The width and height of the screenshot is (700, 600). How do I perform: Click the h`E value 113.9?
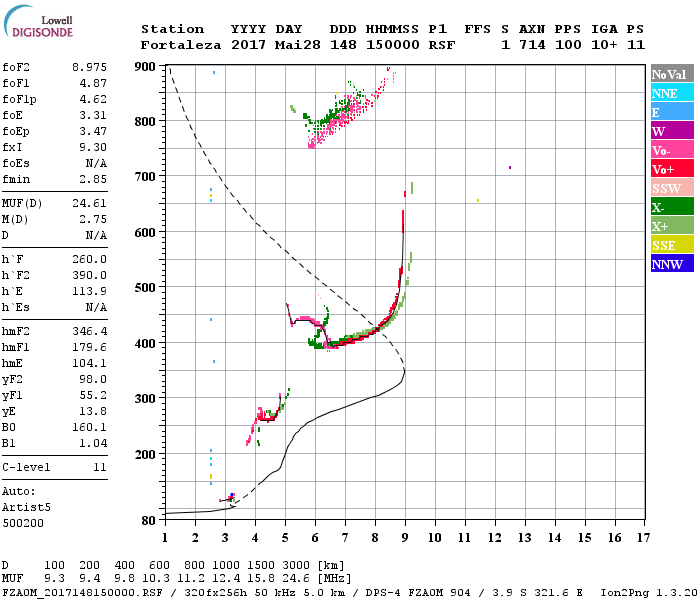tap(89, 292)
